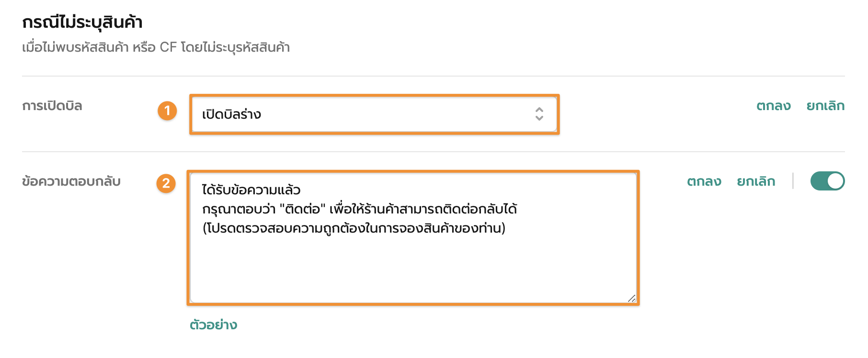Click the vertical divider beside the toggle
Viewport: 868px width, 358px height.
(x=793, y=181)
